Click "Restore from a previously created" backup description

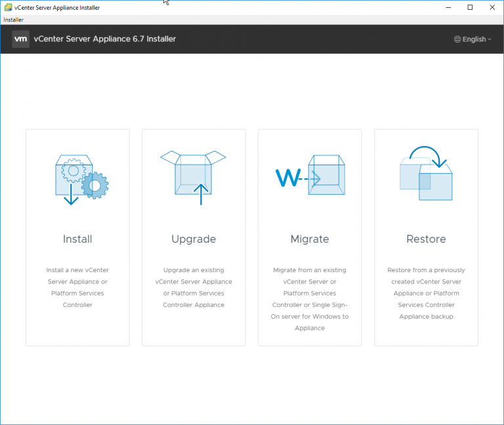(x=426, y=293)
